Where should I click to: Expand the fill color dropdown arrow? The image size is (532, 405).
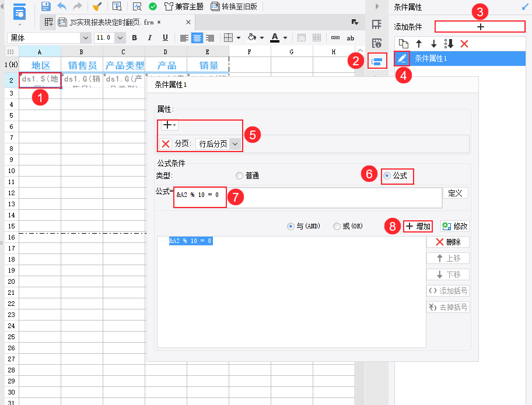pyautogui.click(x=261, y=38)
